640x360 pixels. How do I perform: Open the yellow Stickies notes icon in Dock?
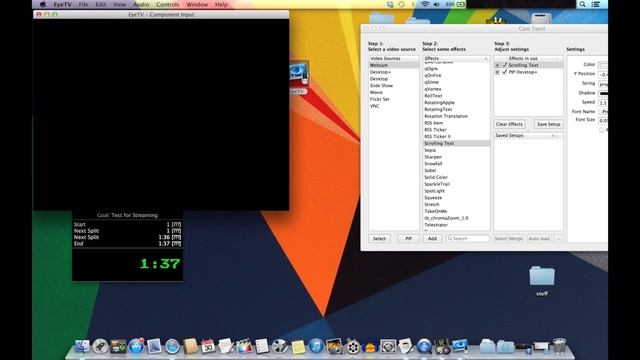pyautogui.click(x=298, y=347)
